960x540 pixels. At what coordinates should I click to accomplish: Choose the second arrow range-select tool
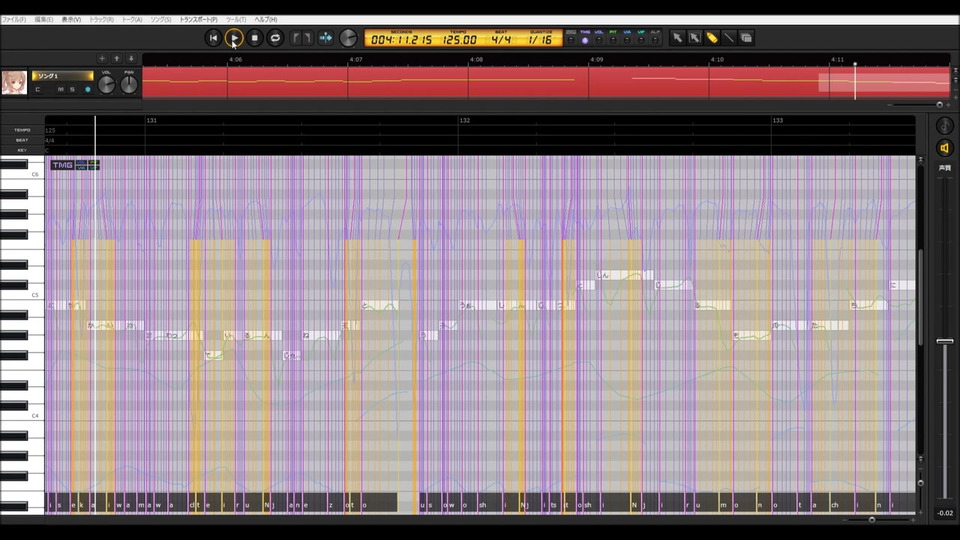(694, 38)
